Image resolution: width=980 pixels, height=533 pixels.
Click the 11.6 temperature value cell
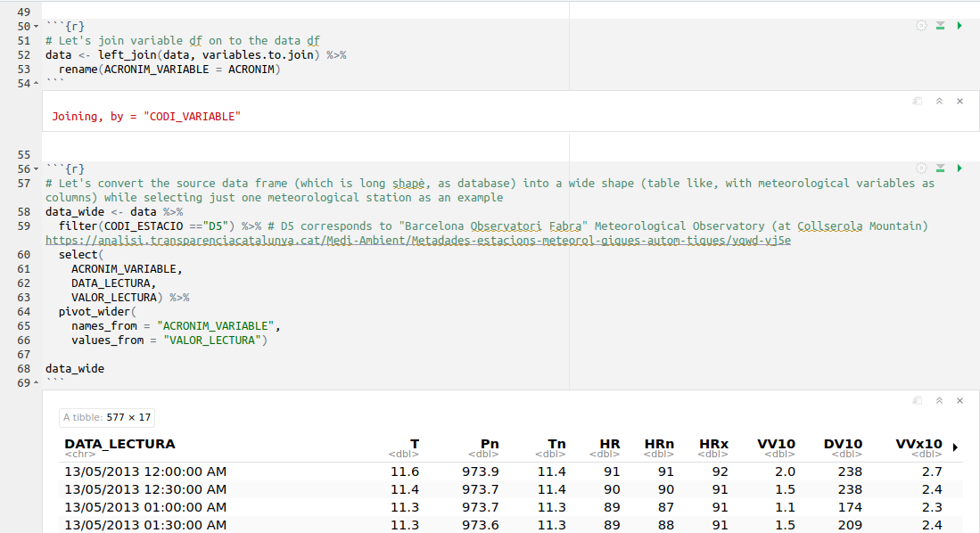click(x=405, y=471)
